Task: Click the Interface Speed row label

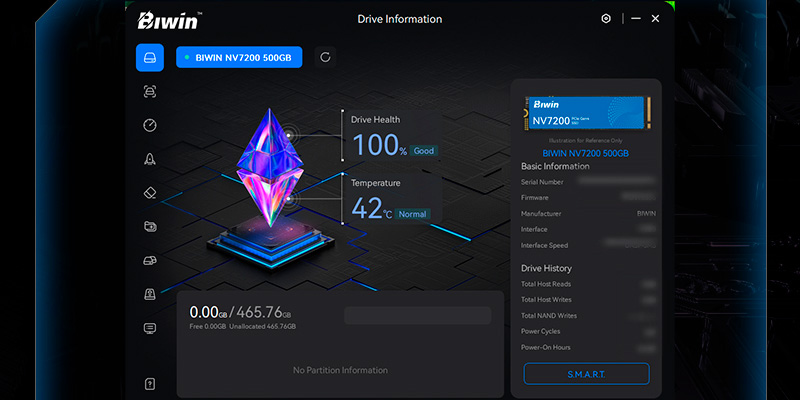Action: coord(544,245)
